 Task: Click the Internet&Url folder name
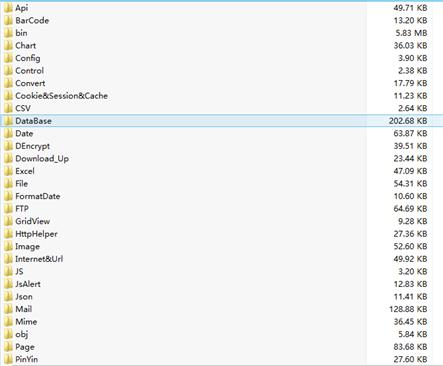click(39, 259)
